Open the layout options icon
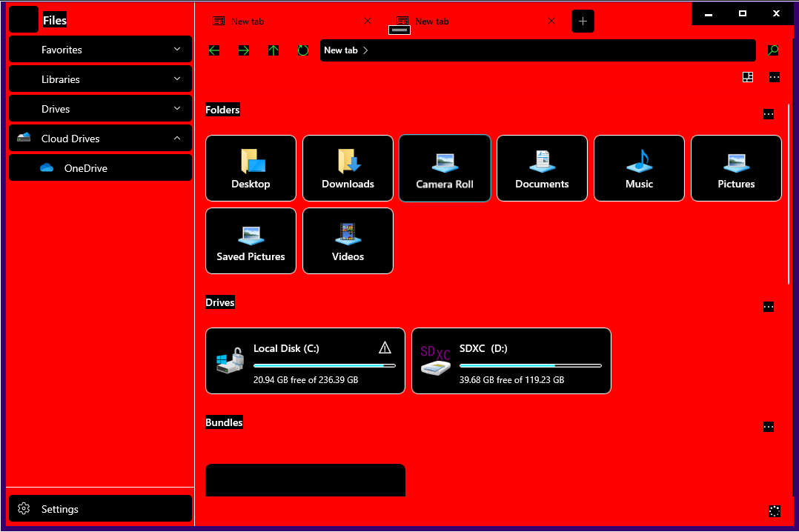The image size is (799, 532). click(748, 77)
